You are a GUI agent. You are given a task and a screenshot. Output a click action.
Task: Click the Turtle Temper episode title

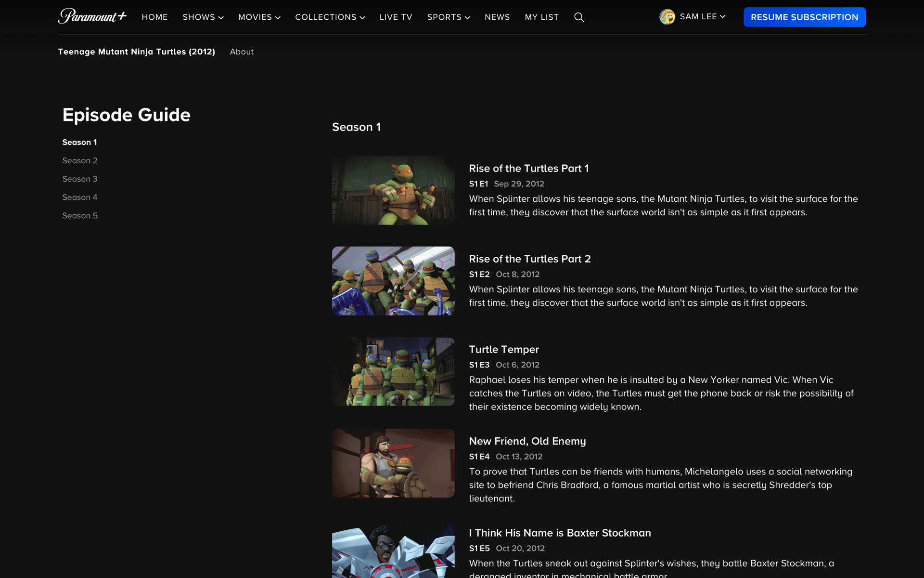click(504, 349)
